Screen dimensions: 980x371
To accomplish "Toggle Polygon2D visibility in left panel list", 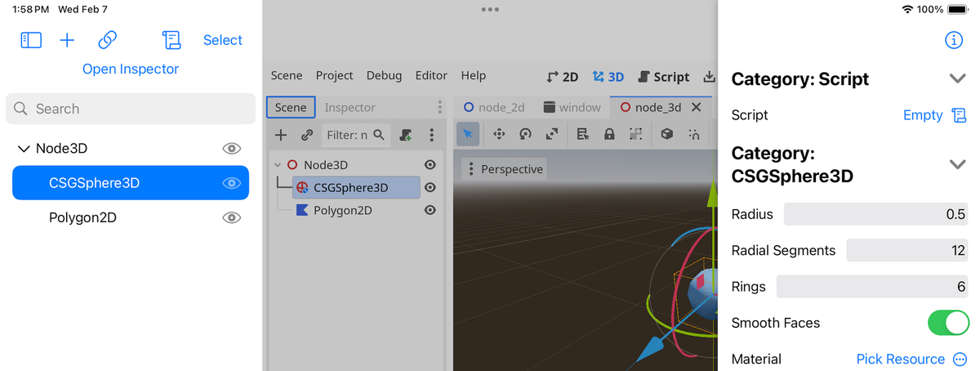I will tap(232, 217).
